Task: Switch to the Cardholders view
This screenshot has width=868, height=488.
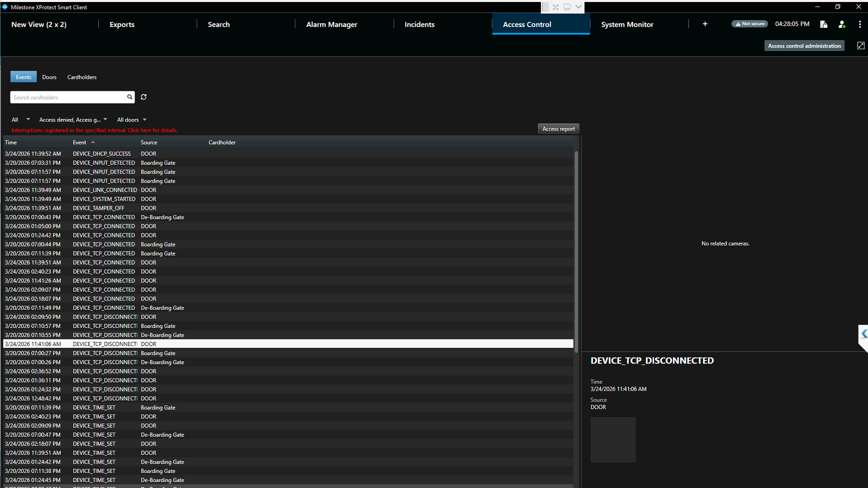Action: pyautogui.click(x=82, y=77)
